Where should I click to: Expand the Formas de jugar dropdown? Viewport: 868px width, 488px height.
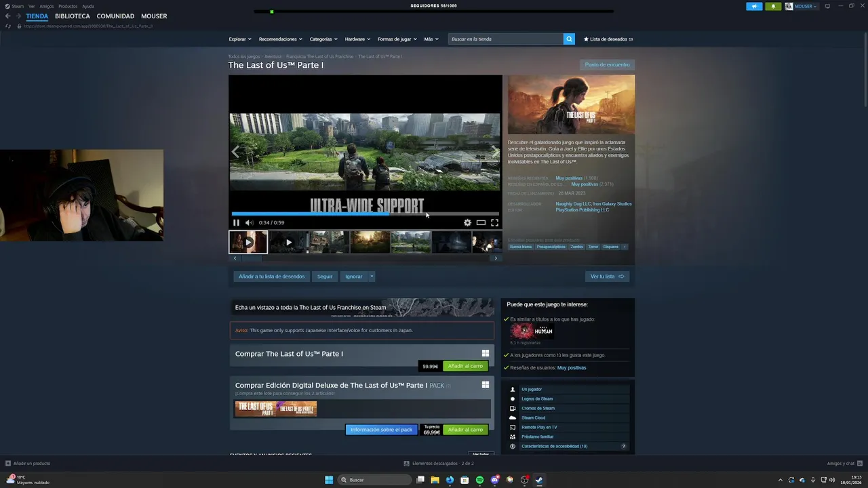point(397,39)
